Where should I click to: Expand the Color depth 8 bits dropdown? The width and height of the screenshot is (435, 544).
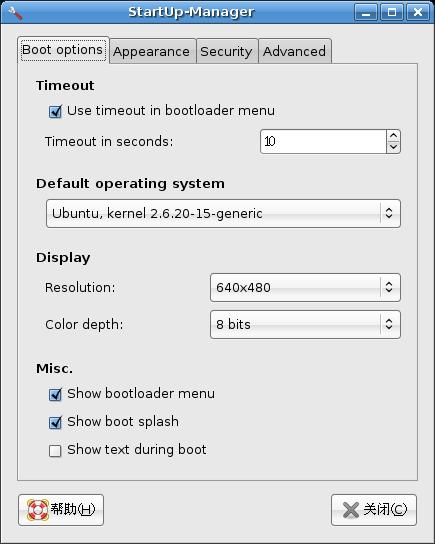click(305, 325)
